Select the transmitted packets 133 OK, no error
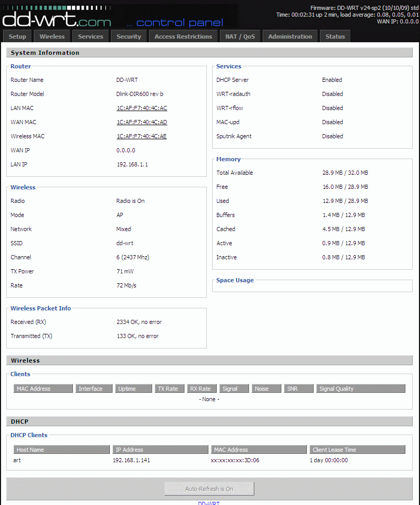The image size is (420, 505). [x=138, y=336]
